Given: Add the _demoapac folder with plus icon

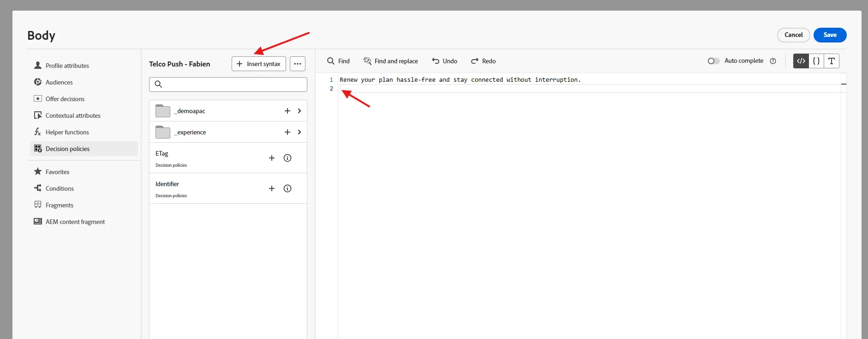Looking at the screenshot, I should (x=287, y=111).
